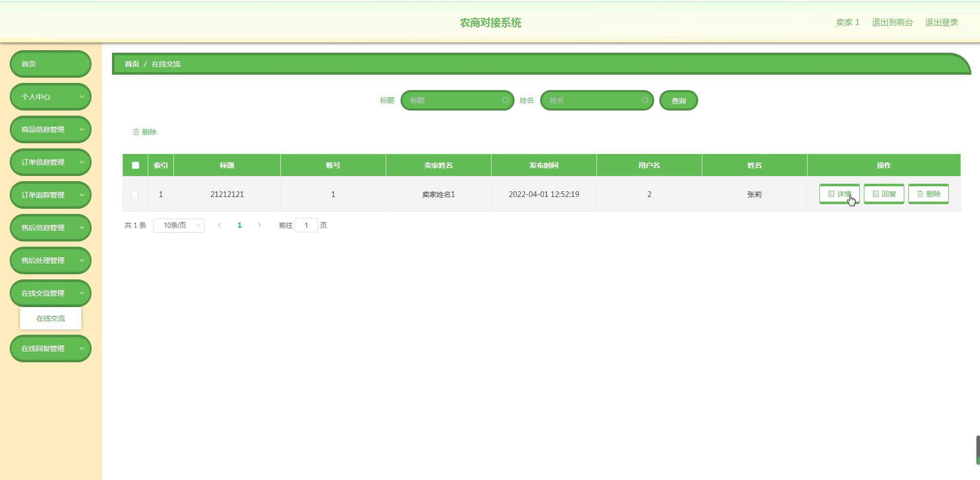Open 详情 for the 21212121 row
The height and width of the screenshot is (480, 980).
839,194
